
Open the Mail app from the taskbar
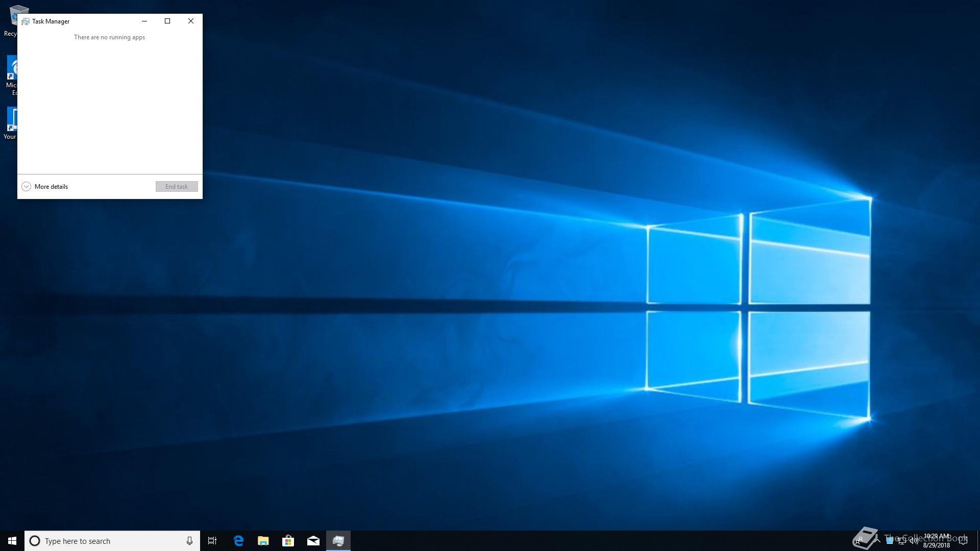(313, 541)
